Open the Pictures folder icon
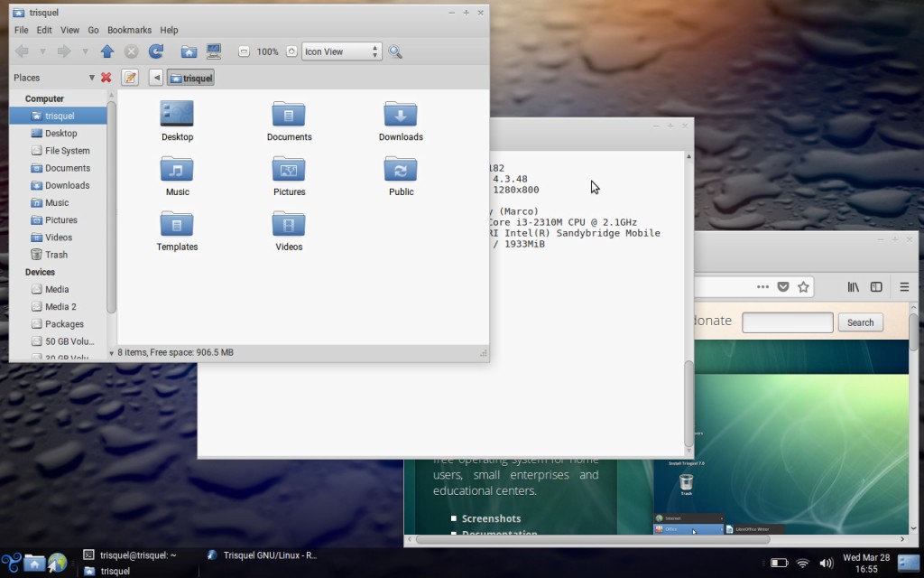 coord(289,169)
